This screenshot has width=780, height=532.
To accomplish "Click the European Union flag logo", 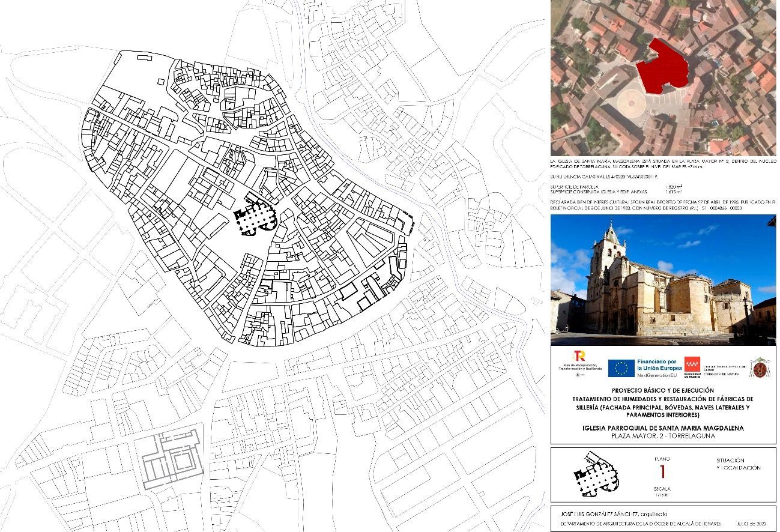I will click(x=621, y=367).
